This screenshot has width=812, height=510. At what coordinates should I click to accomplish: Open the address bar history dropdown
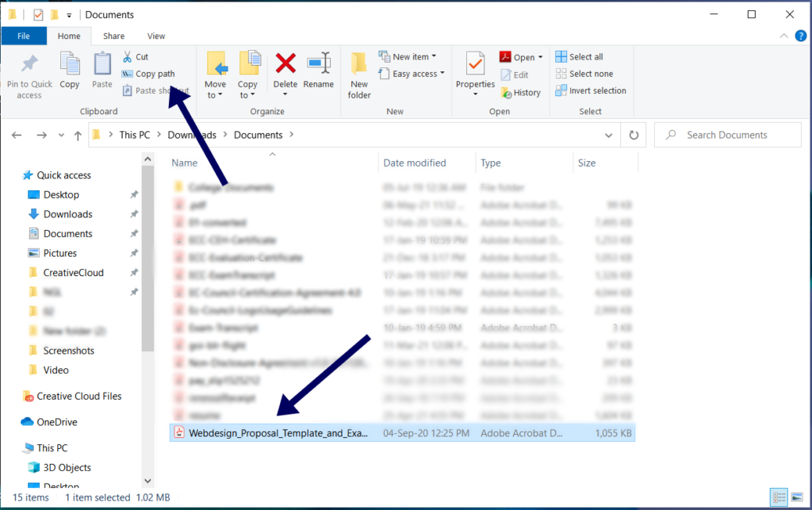[x=609, y=134]
